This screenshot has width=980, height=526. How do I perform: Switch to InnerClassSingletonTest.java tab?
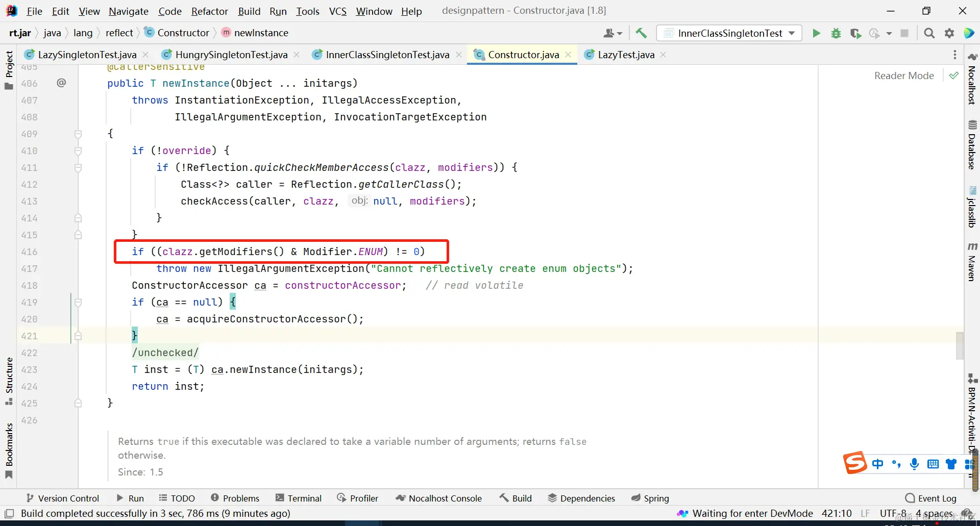click(x=387, y=55)
